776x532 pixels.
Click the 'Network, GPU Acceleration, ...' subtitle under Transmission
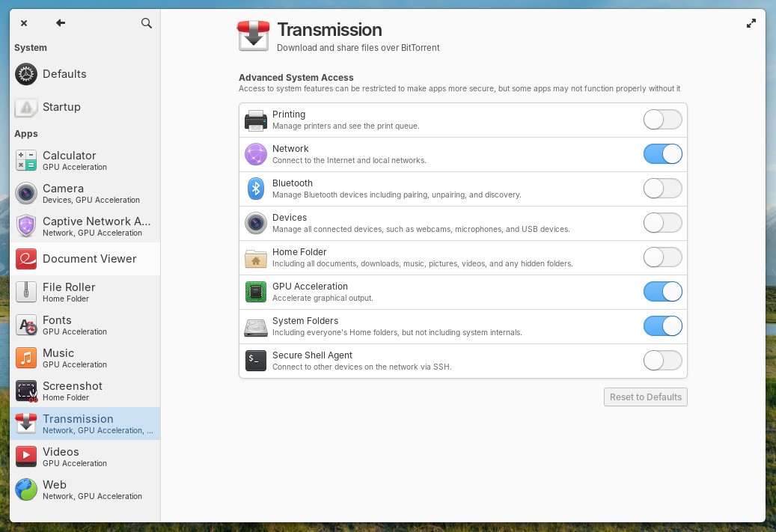pos(98,430)
